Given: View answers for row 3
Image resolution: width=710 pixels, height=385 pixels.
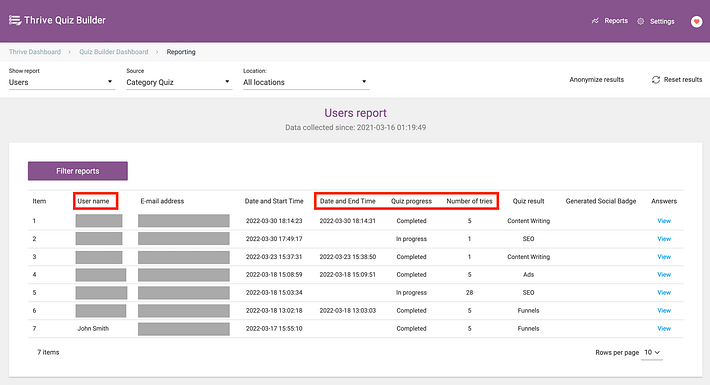Looking at the screenshot, I should pos(664,257).
